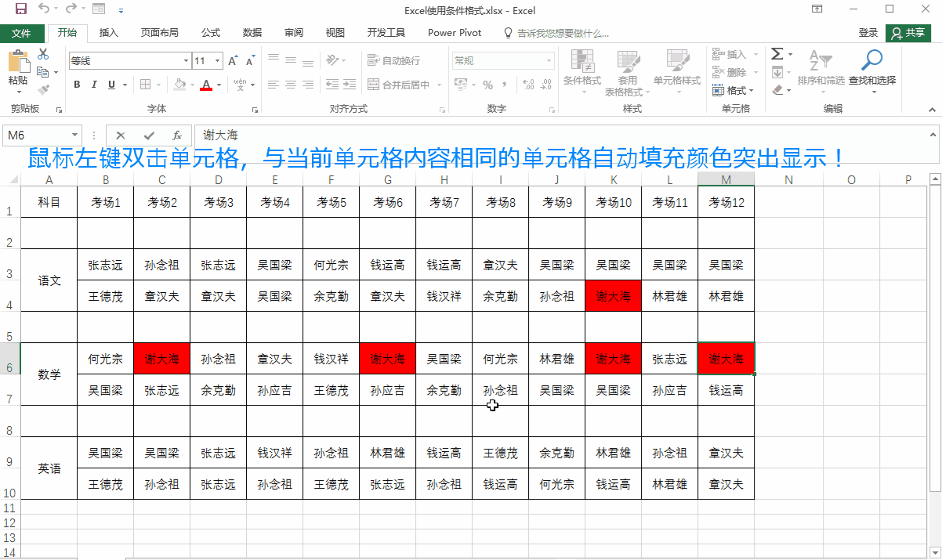The image size is (942, 560).
Task: Click the 登录 sign in link
Action: pyautogui.click(x=868, y=33)
